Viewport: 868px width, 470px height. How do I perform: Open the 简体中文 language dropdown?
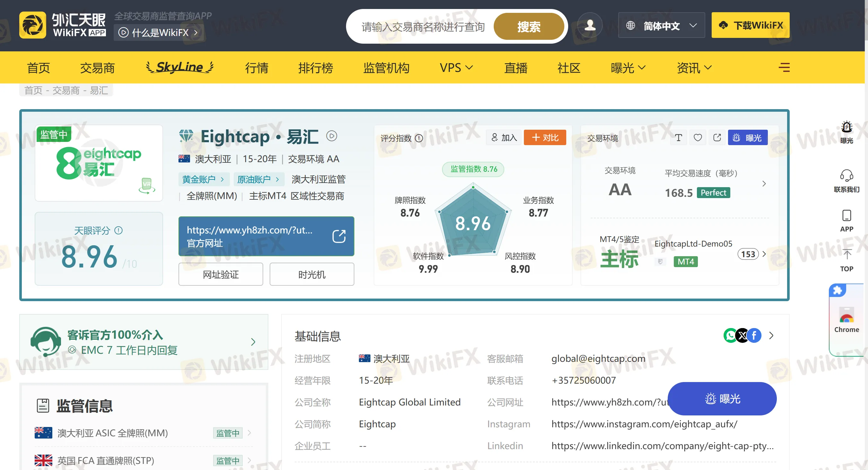[x=662, y=25]
